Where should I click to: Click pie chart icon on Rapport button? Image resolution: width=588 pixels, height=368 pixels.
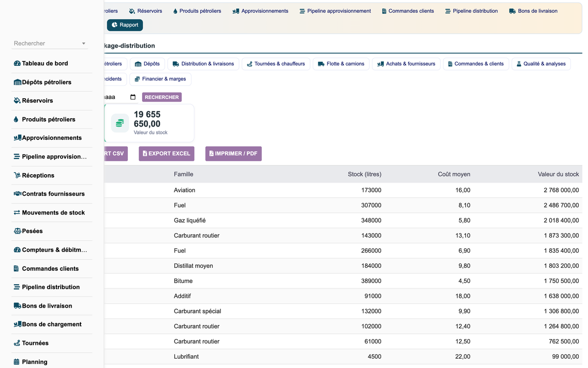point(115,25)
